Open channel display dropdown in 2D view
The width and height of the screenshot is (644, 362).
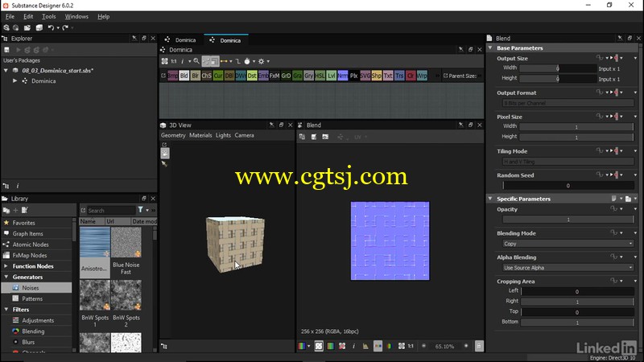click(309, 346)
